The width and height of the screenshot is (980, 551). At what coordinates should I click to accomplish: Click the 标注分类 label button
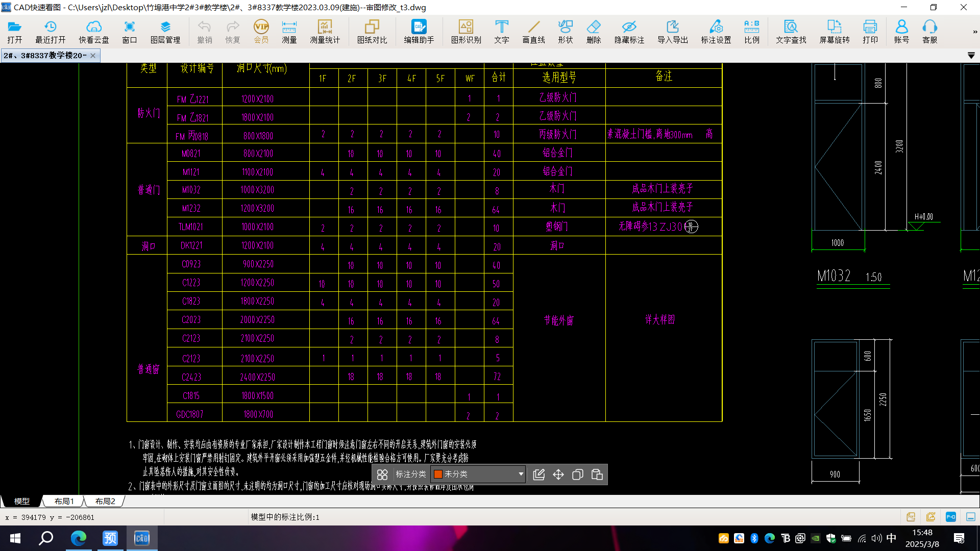click(410, 474)
